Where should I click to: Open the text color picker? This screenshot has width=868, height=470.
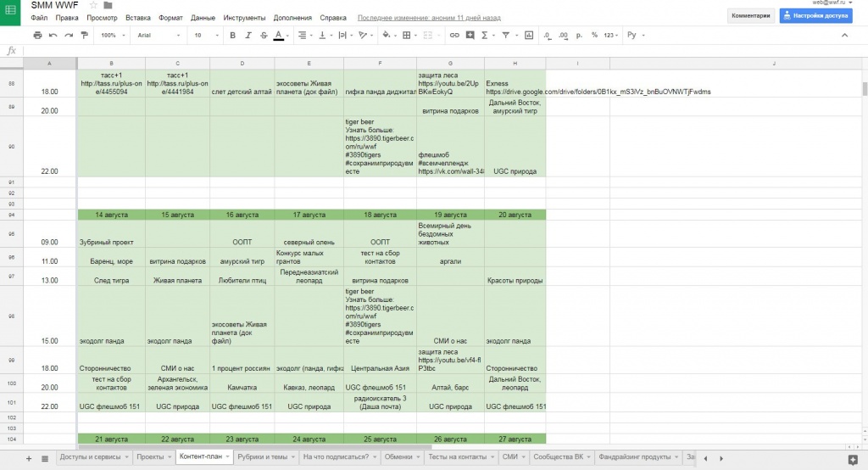tap(278, 36)
